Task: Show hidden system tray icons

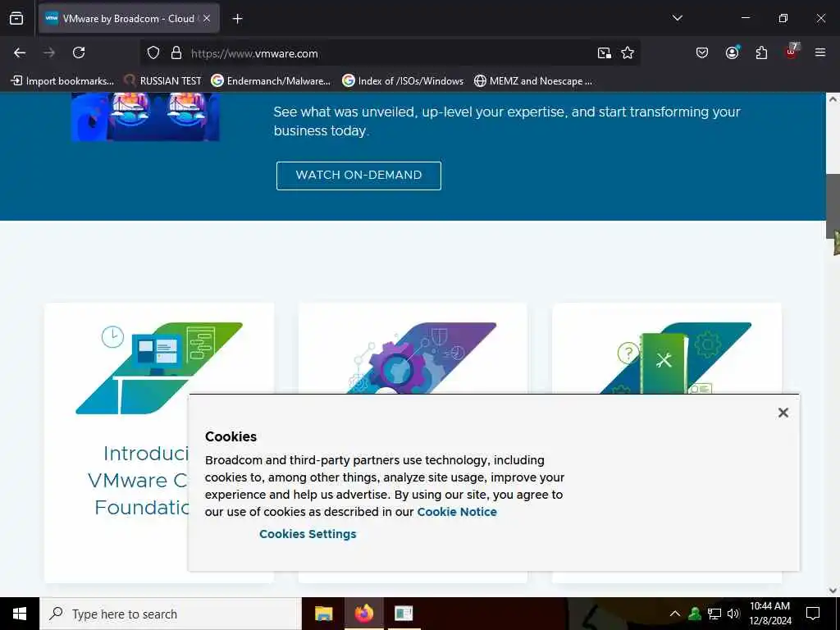Action: pyautogui.click(x=675, y=614)
